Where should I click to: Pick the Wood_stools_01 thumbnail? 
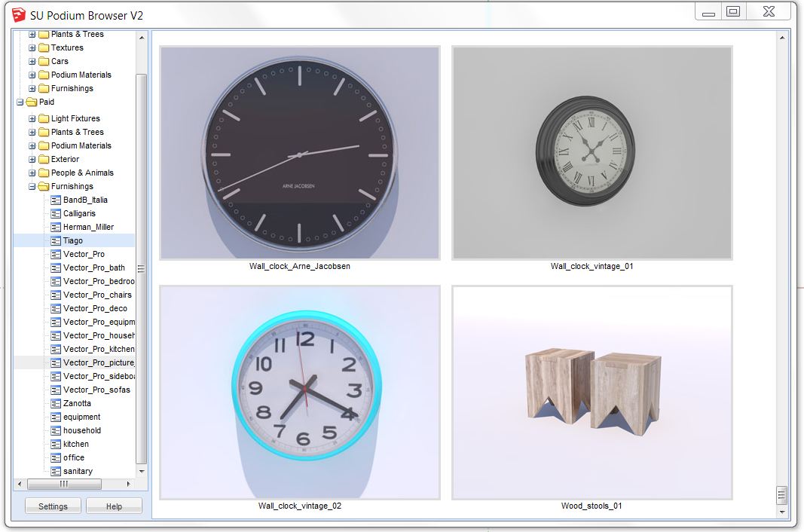click(592, 393)
